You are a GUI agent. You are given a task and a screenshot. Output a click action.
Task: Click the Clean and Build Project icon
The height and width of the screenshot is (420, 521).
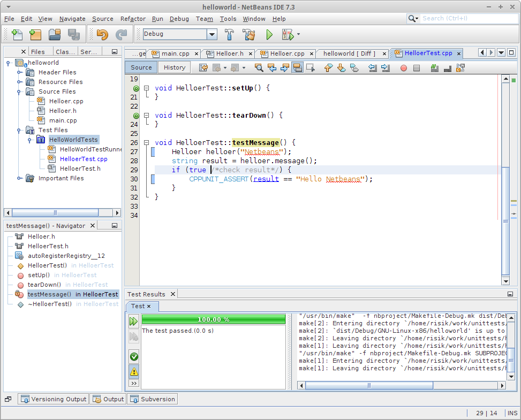[x=248, y=35]
